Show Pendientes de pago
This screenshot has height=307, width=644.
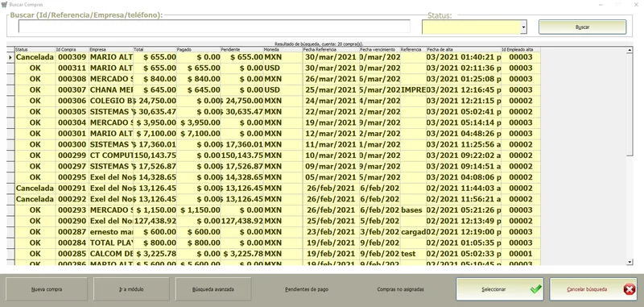pos(307,289)
